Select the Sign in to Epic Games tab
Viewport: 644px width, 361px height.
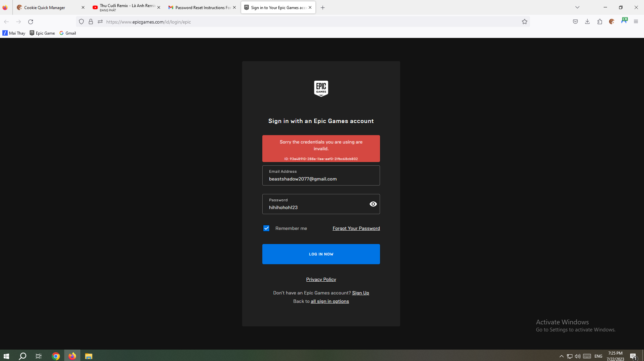[x=278, y=7]
